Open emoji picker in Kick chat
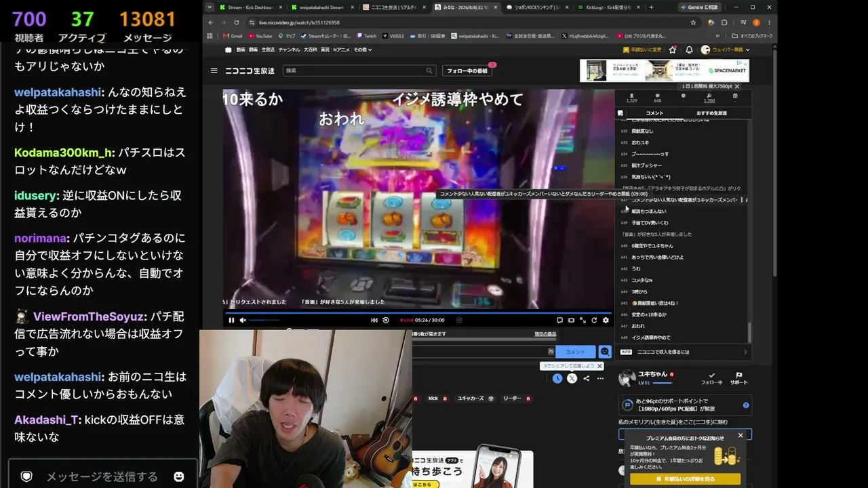Image resolution: width=868 pixels, height=488 pixels. pos(179,476)
